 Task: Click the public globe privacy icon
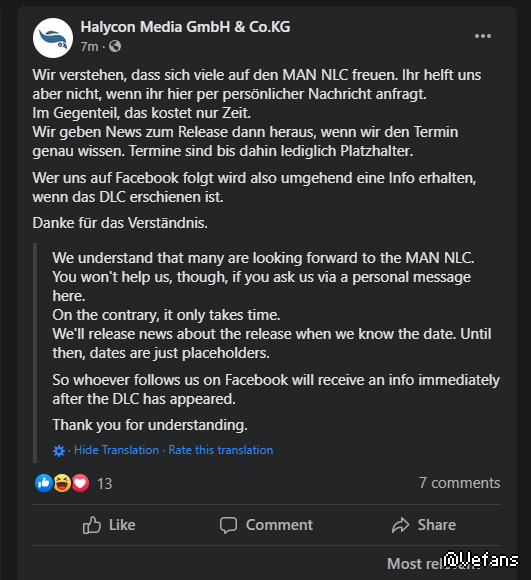point(115,47)
